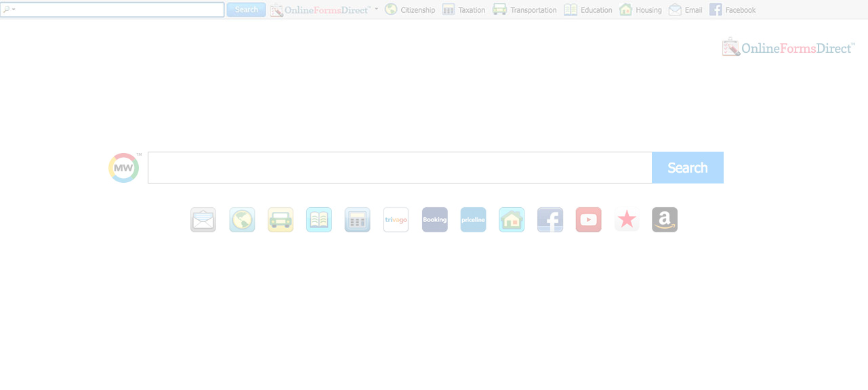Open the Email envelope shortcut icon
The height and width of the screenshot is (390, 868).
[203, 220]
